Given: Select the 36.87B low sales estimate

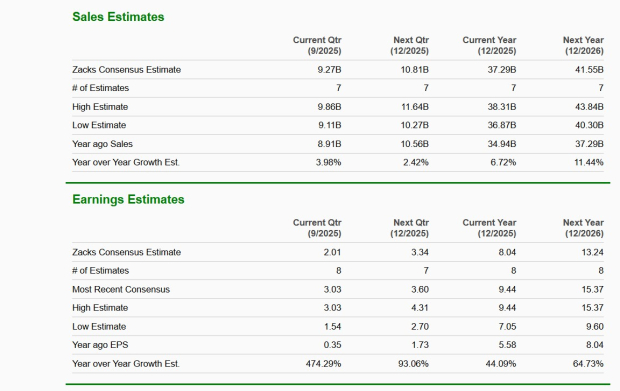Looking at the screenshot, I should 502,125.
